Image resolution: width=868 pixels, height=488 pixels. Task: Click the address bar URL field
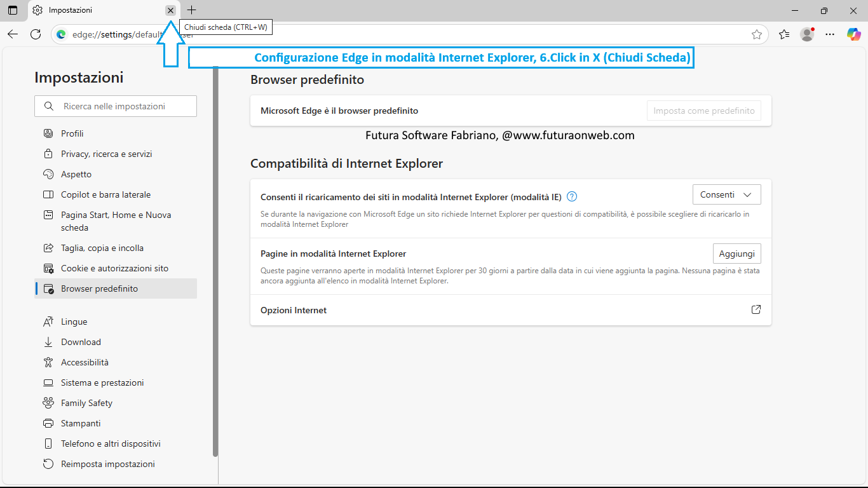410,34
